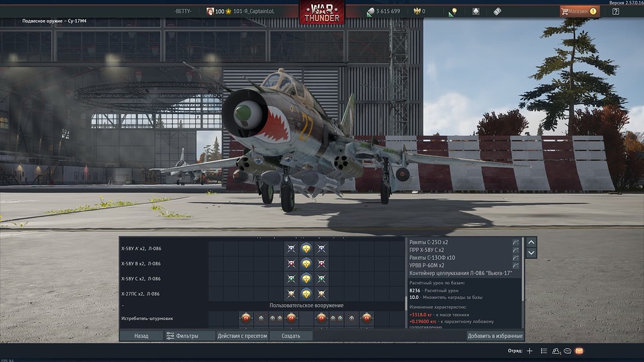Click Версия 2.57.0.16 version label
This screenshot has width=644, height=362.
pos(626,3)
